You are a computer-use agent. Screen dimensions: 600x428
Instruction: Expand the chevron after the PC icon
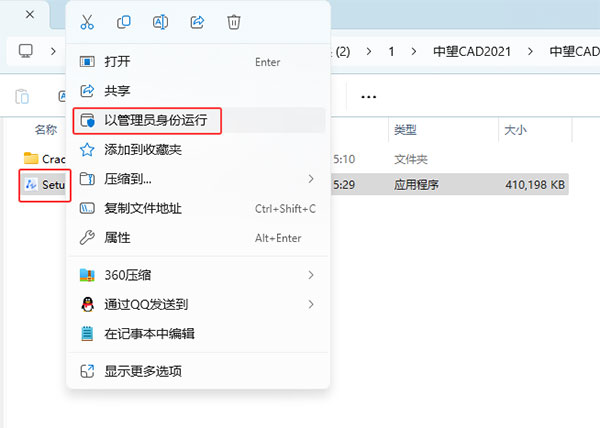click(x=53, y=51)
